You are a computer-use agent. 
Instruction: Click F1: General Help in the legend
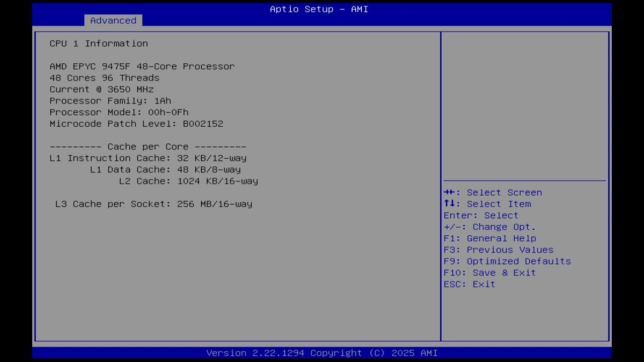(489, 238)
